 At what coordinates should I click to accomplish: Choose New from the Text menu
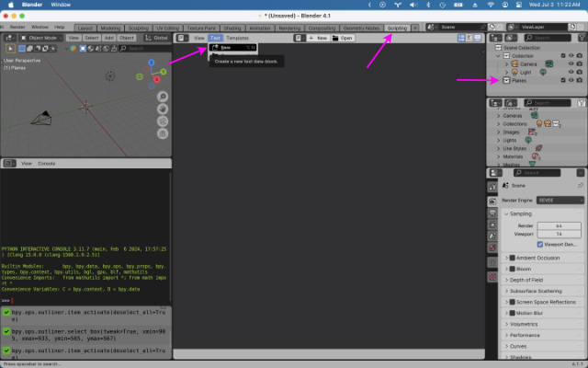(x=232, y=48)
